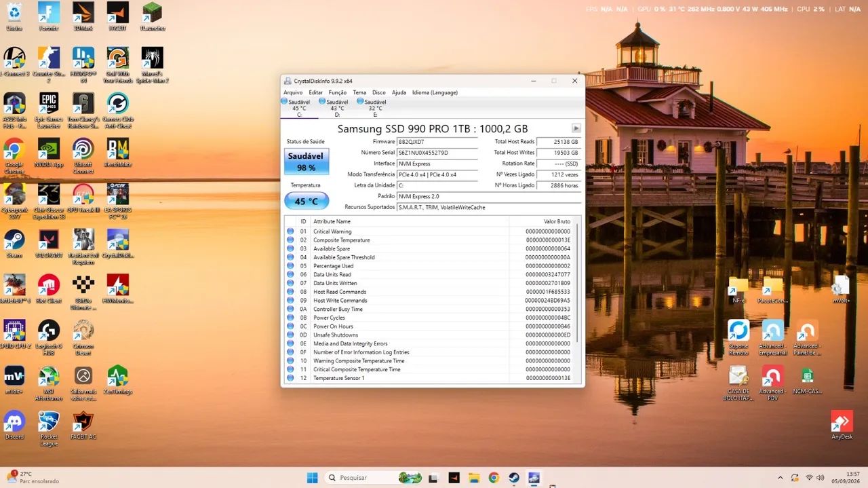Select the Cyberpunk 2077 desktop icon
The width and height of the screenshot is (868, 488).
click(x=14, y=201)
